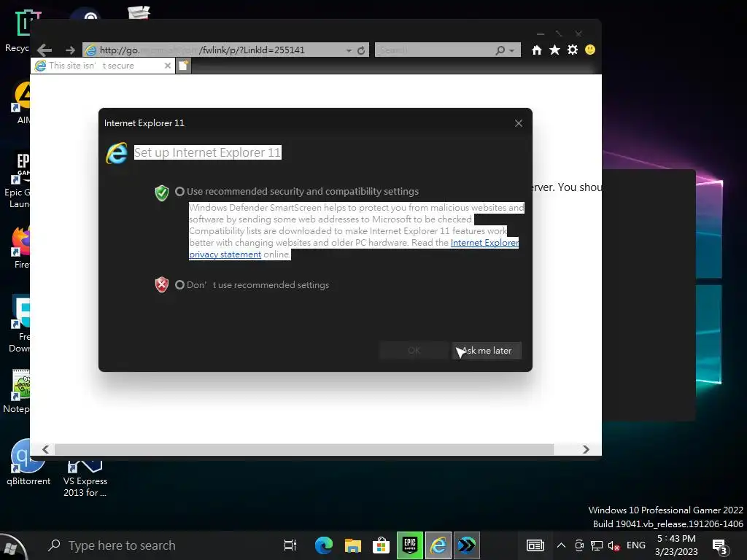Click the Search box in Internet Explorer

(x=435, y=50)
